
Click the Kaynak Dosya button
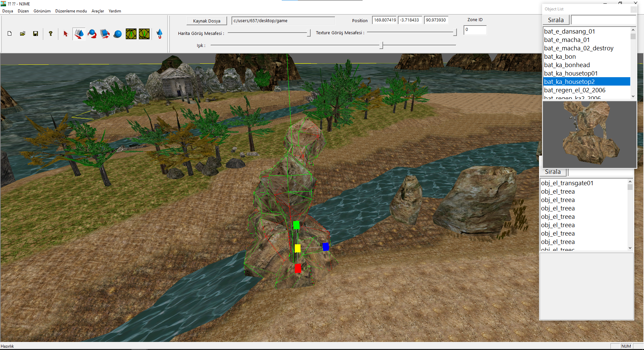coord(207,21)
